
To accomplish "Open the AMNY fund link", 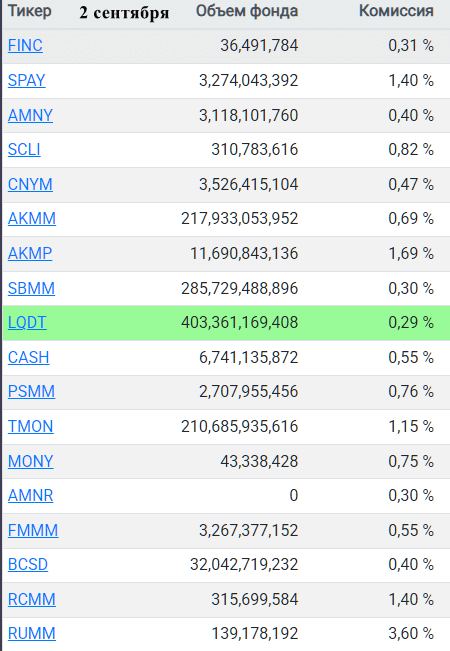I will pyautogui.click(x=30, y=115).
